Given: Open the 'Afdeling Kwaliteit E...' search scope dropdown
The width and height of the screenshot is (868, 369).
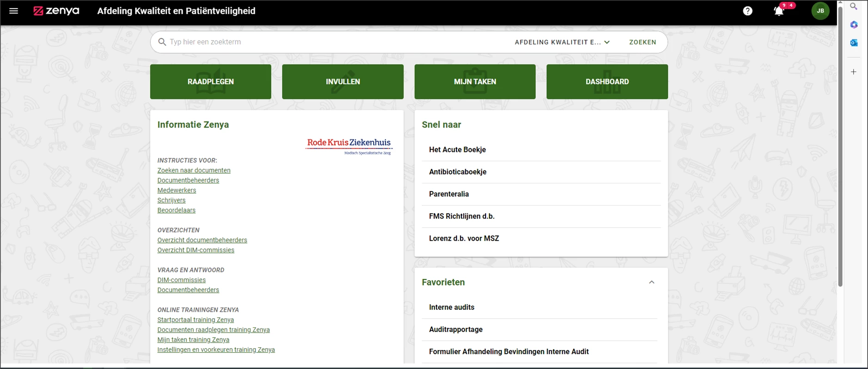Looking at the screenshot, I should 562,42.
